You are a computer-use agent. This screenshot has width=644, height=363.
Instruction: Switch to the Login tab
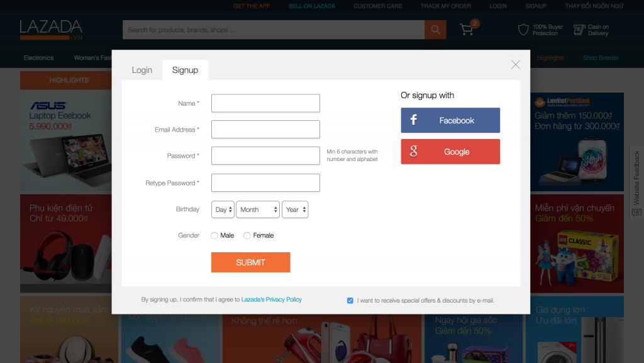pyautogui.click(x=142, y=70)
